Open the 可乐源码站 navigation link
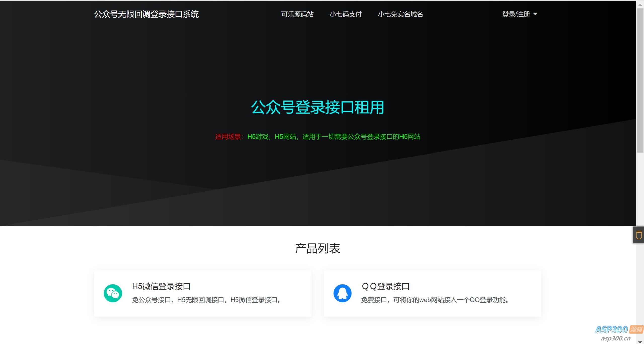This screenshot has width=644, height=344. 298,15
